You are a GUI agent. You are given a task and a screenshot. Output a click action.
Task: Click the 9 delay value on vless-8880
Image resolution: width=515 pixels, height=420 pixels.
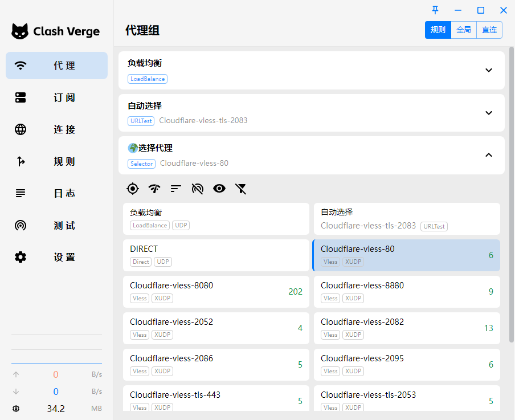(491, 292)
